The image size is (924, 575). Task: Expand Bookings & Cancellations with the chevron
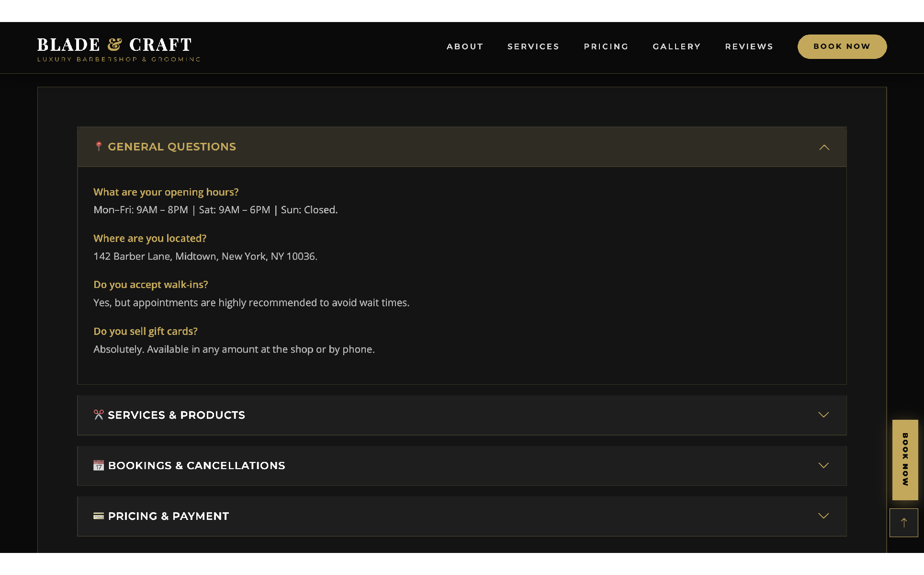(823, 465)
